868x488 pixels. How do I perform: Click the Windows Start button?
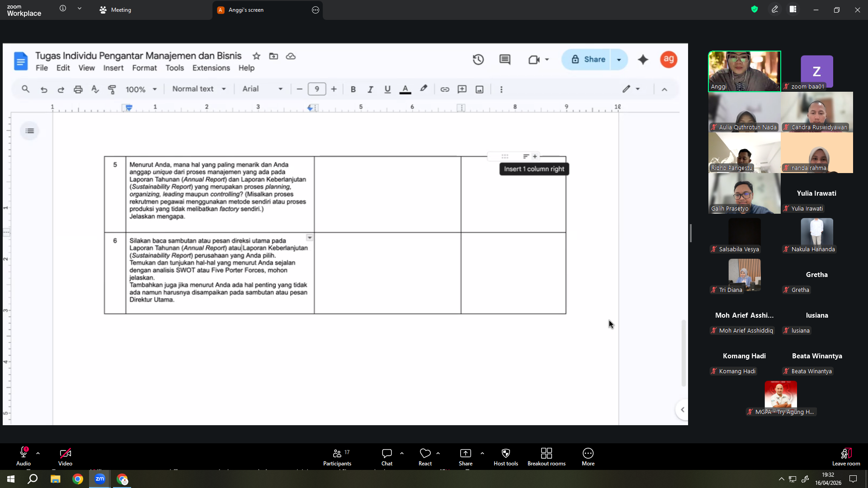[x=11, y=479]
